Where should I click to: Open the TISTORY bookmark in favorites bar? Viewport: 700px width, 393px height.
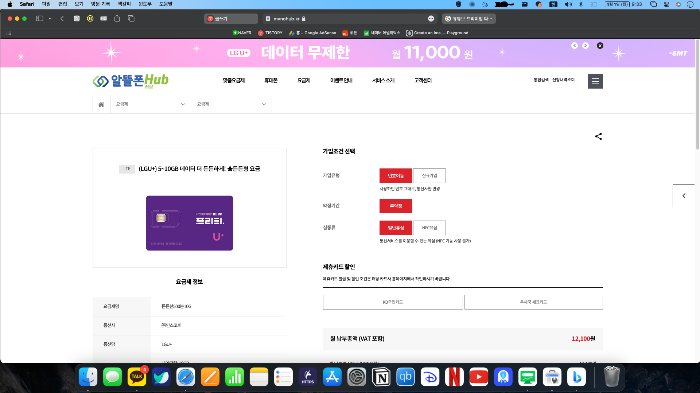coord(270,33)
